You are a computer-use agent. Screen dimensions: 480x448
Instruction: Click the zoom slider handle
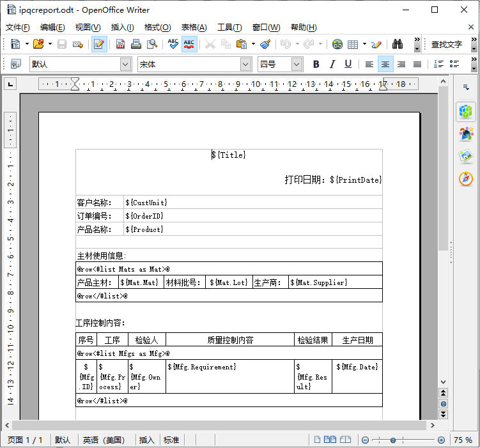click(392, 440)
